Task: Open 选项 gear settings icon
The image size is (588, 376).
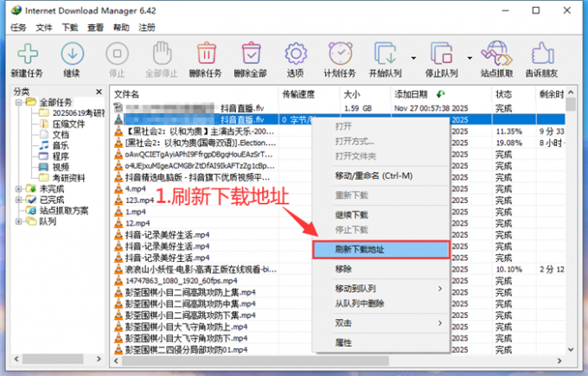Action: pos(296,54)
